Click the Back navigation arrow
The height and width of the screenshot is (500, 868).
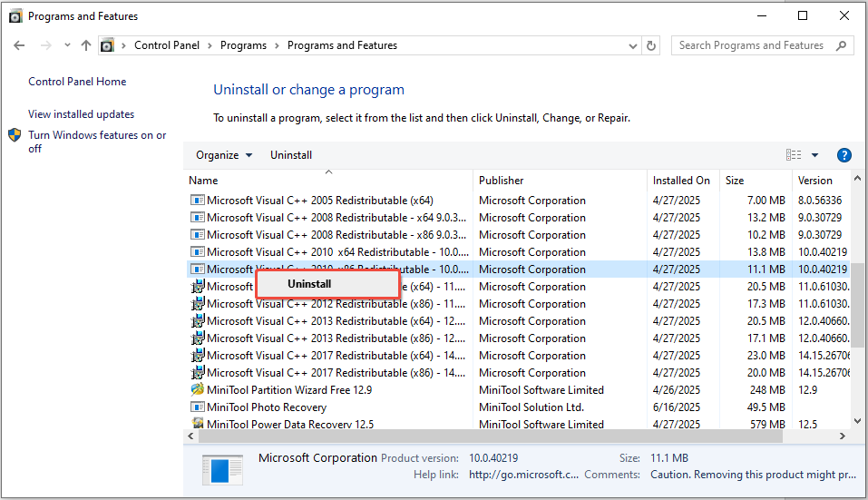(19, 45)
